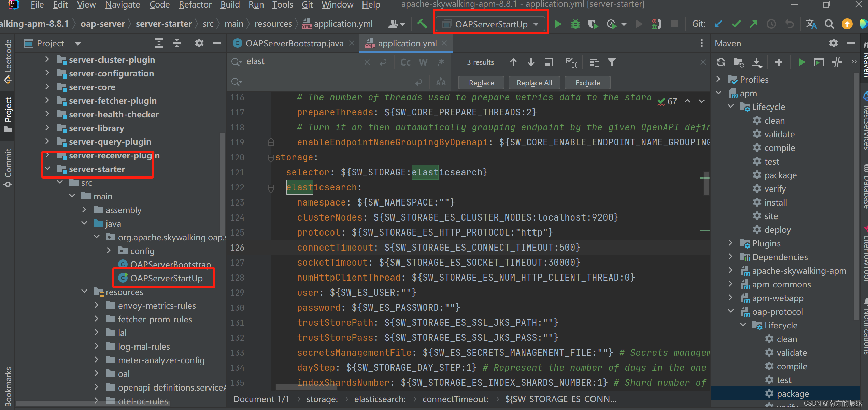Click the Debug bug icon

coord(575,24)
